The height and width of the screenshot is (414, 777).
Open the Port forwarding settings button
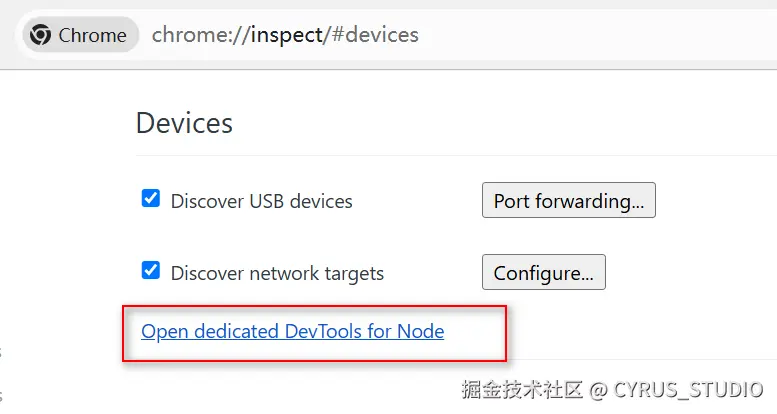568,201
